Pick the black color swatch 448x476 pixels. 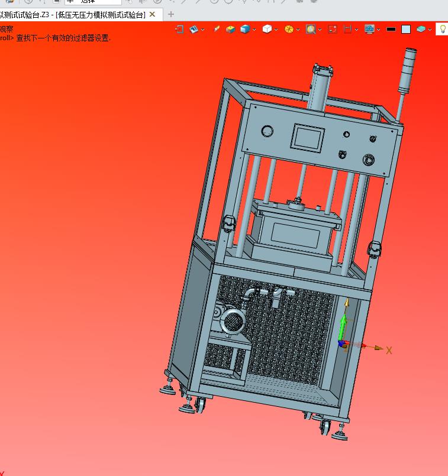click(391, 30)
